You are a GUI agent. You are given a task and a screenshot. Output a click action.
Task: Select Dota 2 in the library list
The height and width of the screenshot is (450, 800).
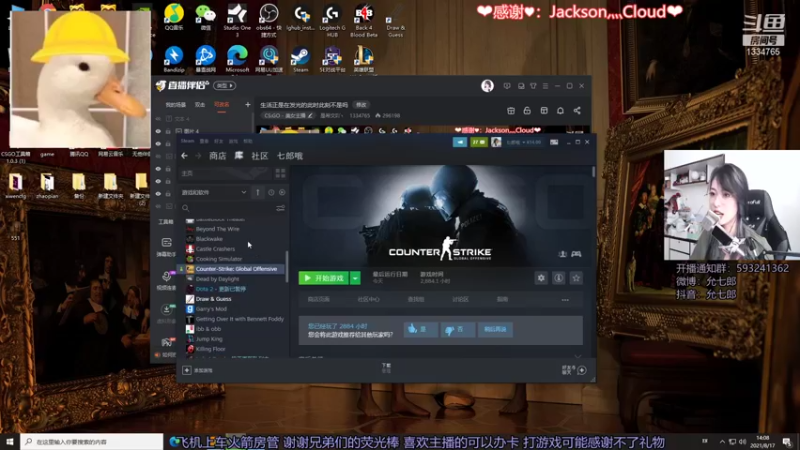[221, 289]
